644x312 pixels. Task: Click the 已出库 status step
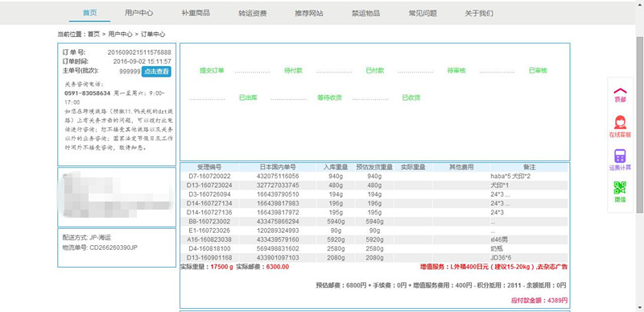(248, 98)
